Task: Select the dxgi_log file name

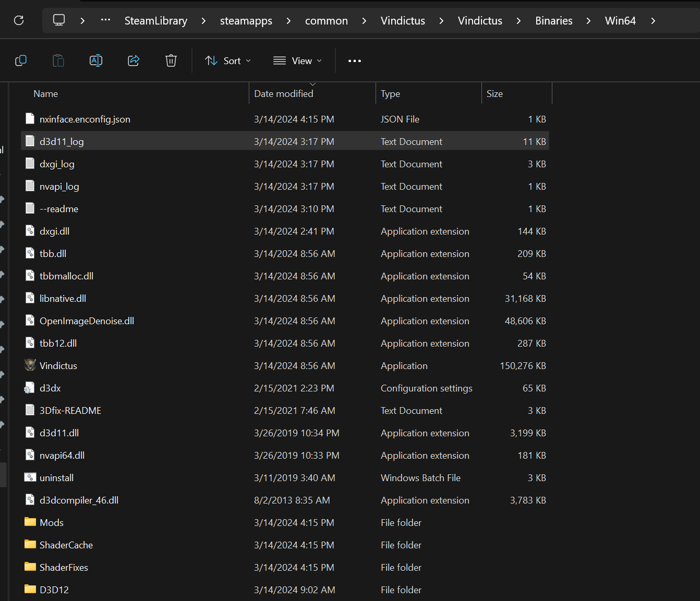Action: click(x=57, y=164)
